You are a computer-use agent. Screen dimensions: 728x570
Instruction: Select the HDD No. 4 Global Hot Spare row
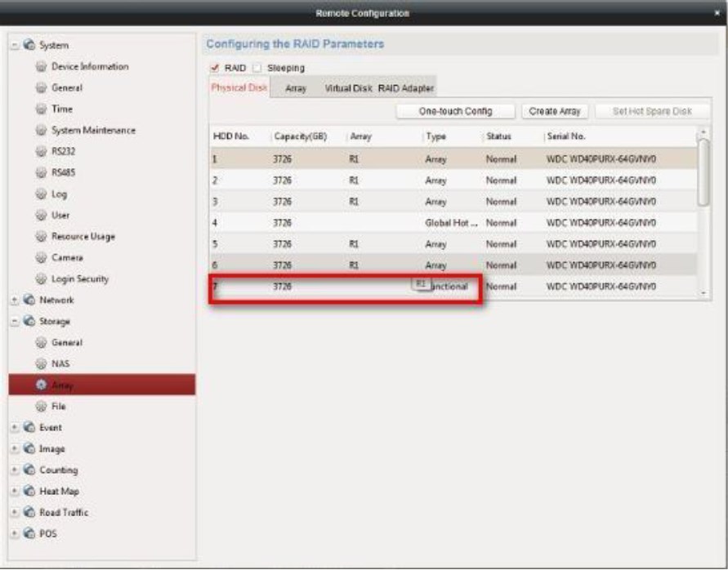point(453,222)
